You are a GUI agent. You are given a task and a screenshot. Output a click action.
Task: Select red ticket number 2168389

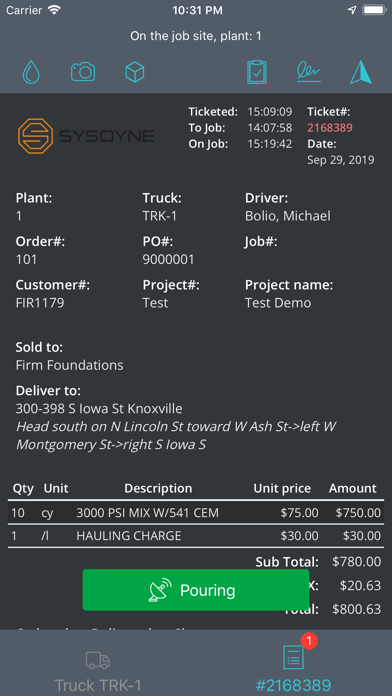(330, 128)
